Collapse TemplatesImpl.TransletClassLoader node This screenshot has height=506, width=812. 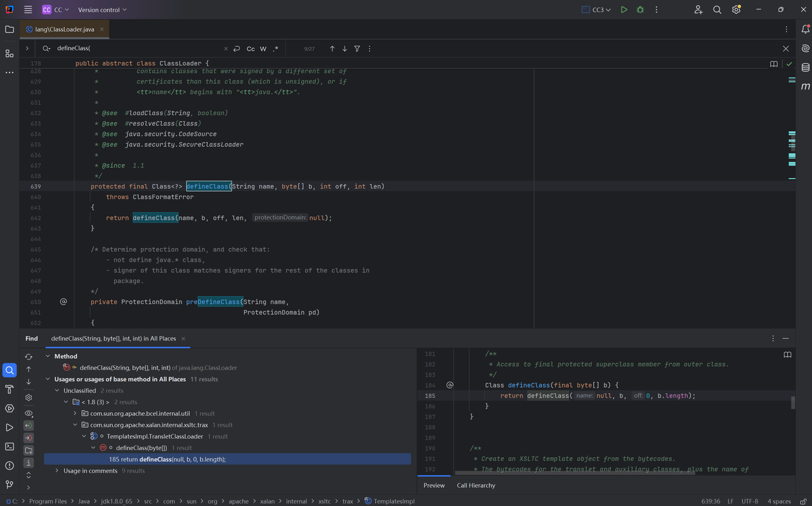pyautogui.click(x=84, y=436)
